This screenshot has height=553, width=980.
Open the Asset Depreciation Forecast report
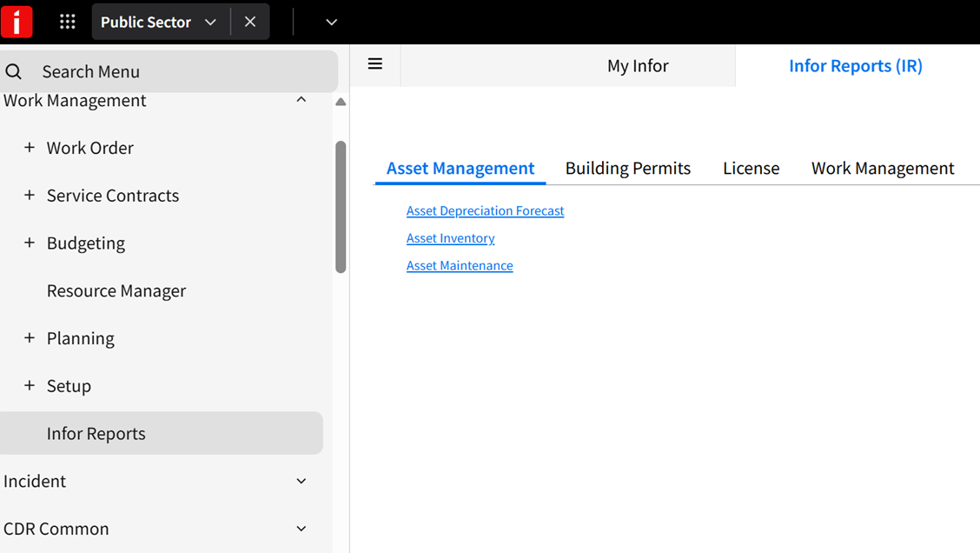point(485,210)
